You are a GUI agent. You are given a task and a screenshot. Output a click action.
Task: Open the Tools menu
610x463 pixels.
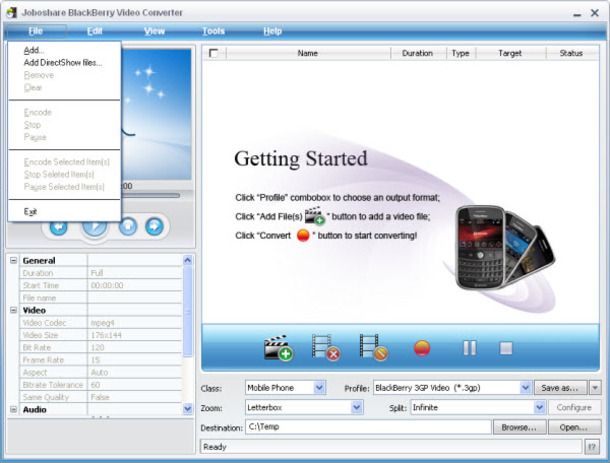pos(214,31)
